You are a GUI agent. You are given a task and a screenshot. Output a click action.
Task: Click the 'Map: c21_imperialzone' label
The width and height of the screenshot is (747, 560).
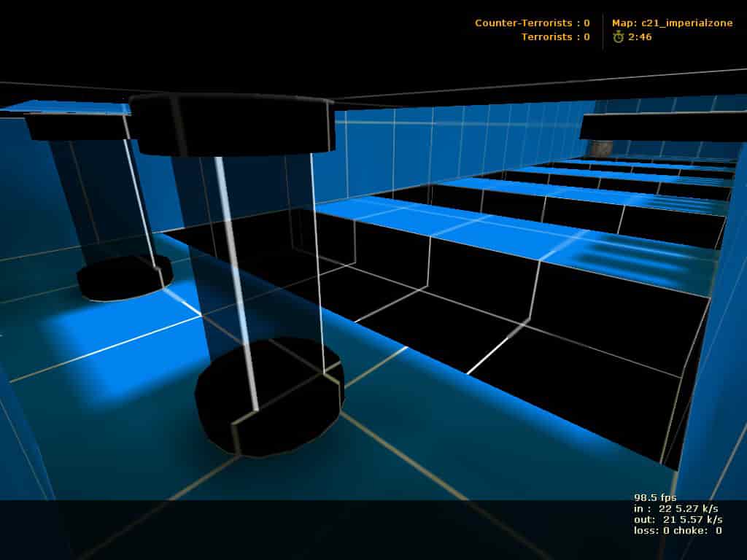[672, 23]
